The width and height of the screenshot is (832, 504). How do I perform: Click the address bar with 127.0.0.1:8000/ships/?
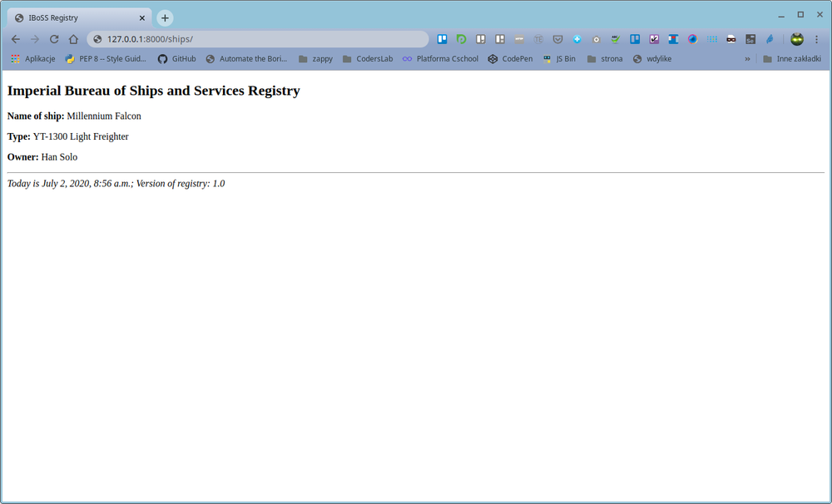point(257,39)
